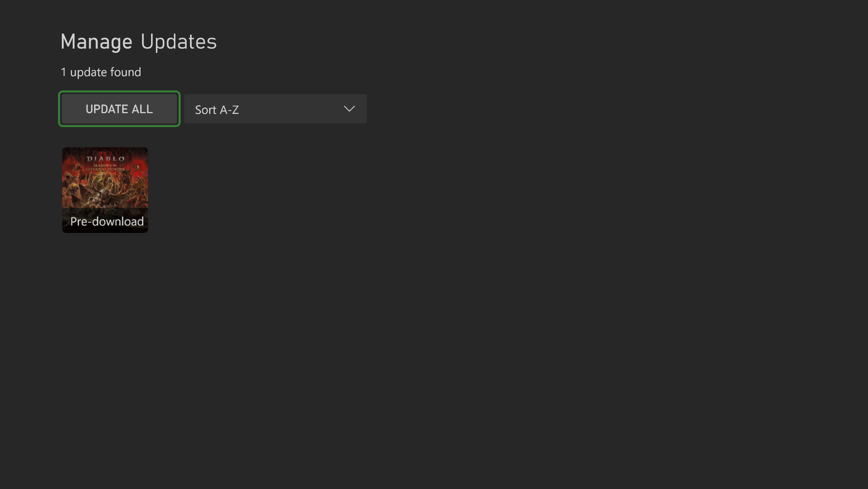Click the Pre-download label on the game tile
This screenshot has height=489, width=868.
click(x=107, y=221)
